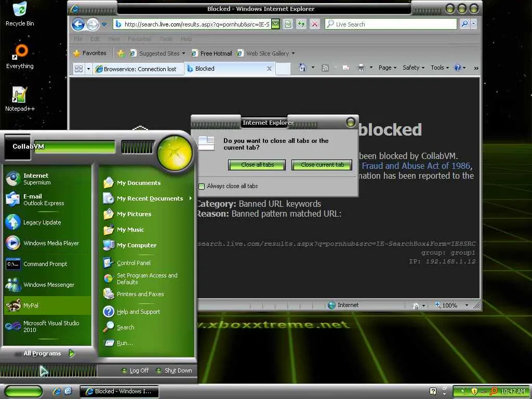Expand the address bar history dropdown
This screenshot has width=532, height=399.
coord(275,24)
